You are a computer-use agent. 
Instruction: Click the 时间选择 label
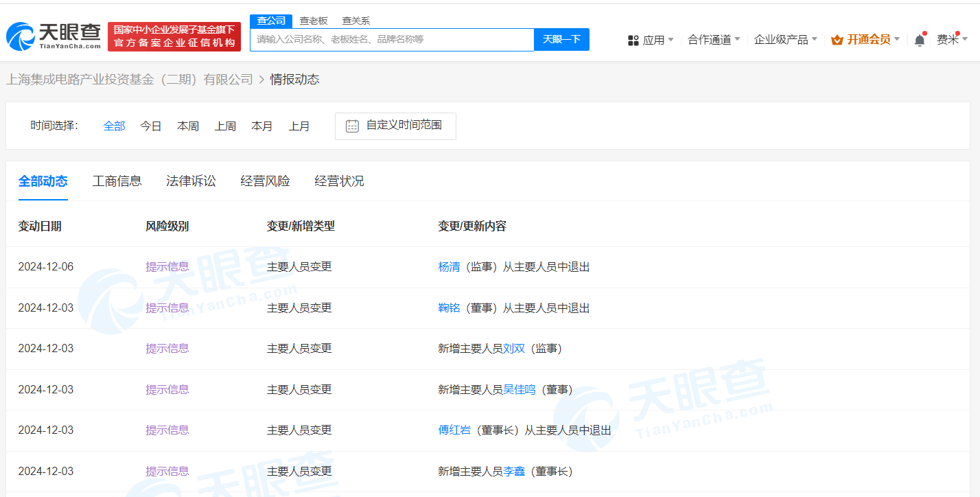tap(55, 126)
